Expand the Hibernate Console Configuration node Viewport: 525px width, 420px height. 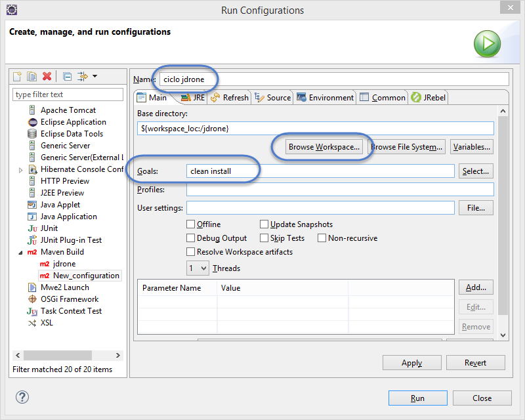[21, 170]
